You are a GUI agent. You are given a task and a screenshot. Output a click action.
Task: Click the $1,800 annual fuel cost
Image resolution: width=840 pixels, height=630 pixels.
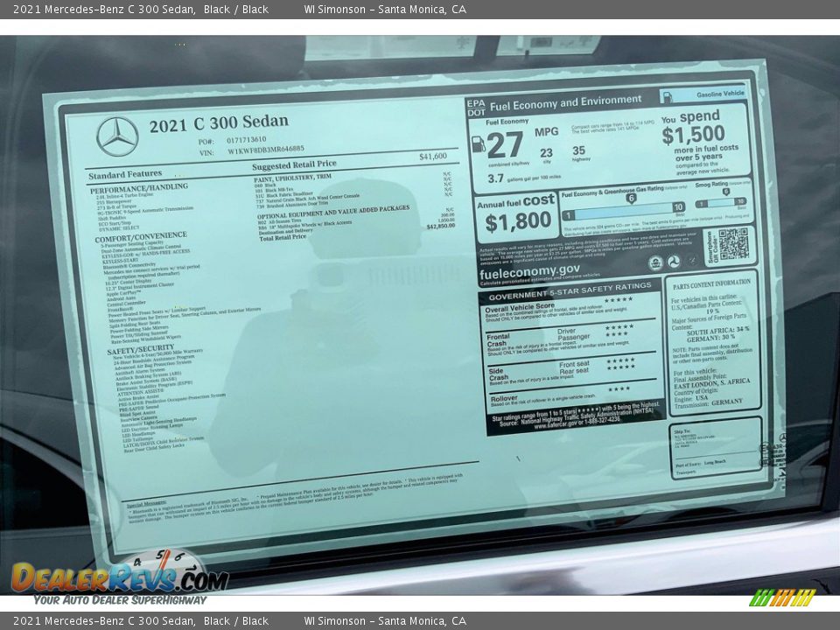[517, 221]
